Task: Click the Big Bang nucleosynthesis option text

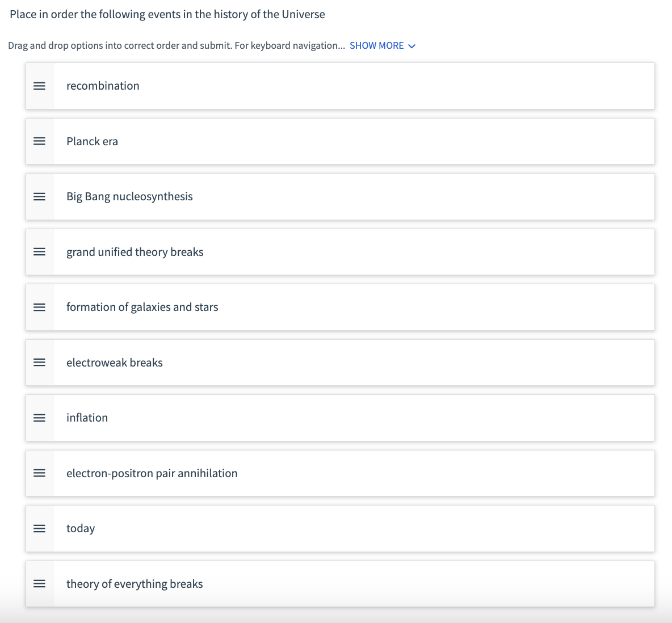Action: (129, 197)
